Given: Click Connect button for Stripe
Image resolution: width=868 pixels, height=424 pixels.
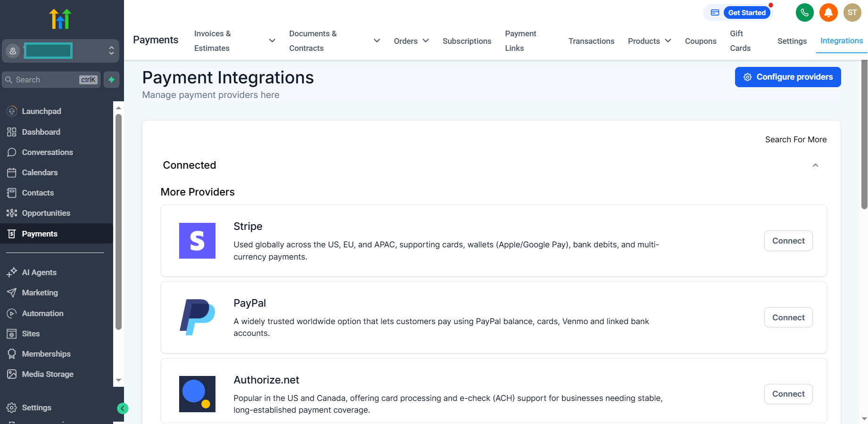Looking at the screenshot, I should tap(788, 241).
